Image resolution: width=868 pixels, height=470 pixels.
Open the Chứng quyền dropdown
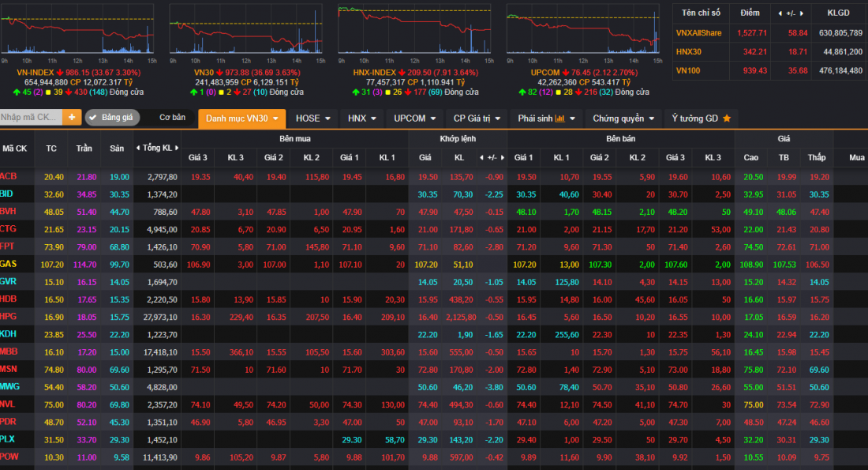coord(623,118)
